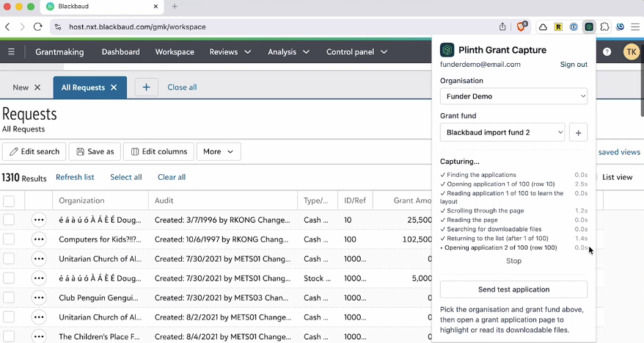This screenshot has width=644, height=343.
Task: Click the Plinth Grant Capture extension icon
Action: tap(589, 27)
